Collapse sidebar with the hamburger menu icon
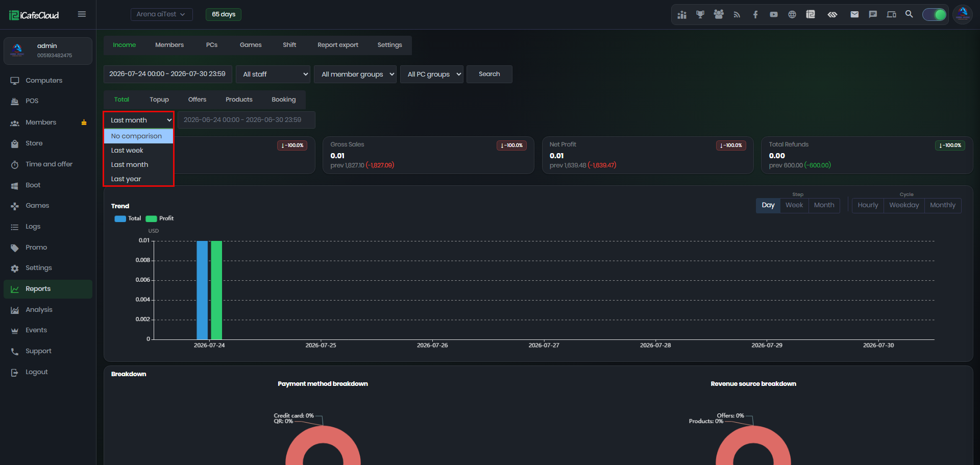The height and width of the screenshot is (465, 980). (82, 14)
